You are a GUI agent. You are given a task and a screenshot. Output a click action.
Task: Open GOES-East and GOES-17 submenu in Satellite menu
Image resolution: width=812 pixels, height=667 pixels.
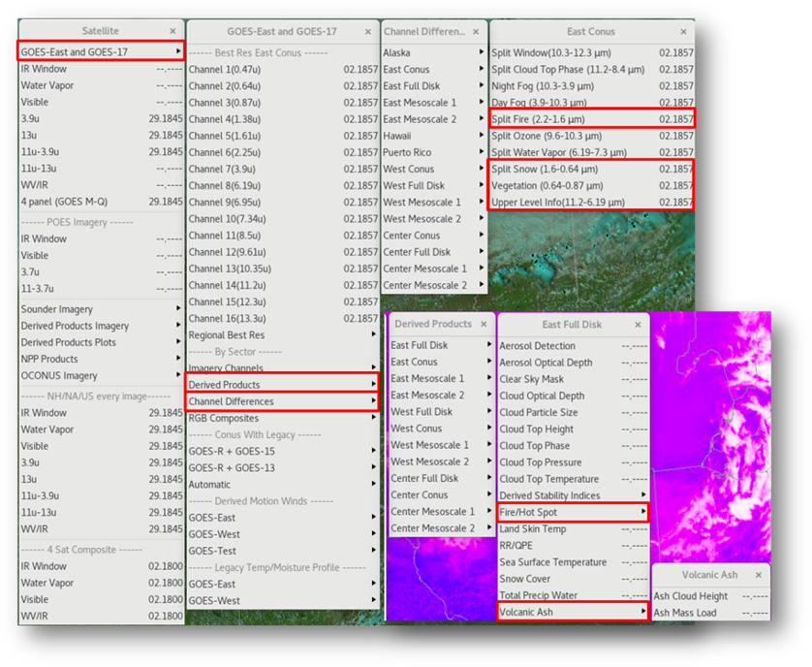pos(101,51)
